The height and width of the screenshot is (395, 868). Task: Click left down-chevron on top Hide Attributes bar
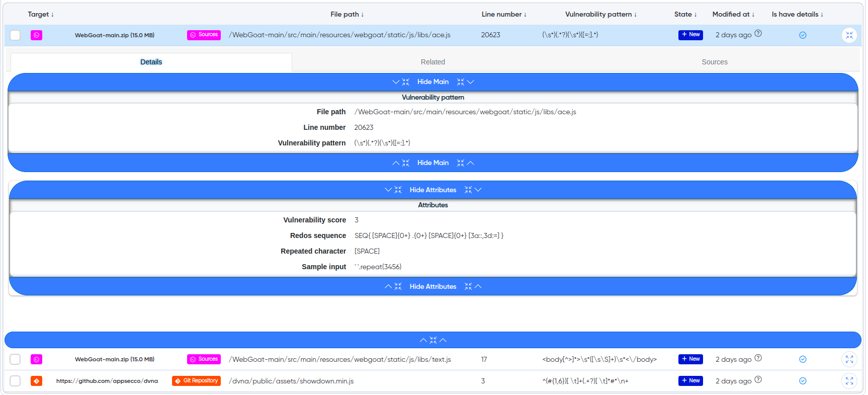[388, 190]
